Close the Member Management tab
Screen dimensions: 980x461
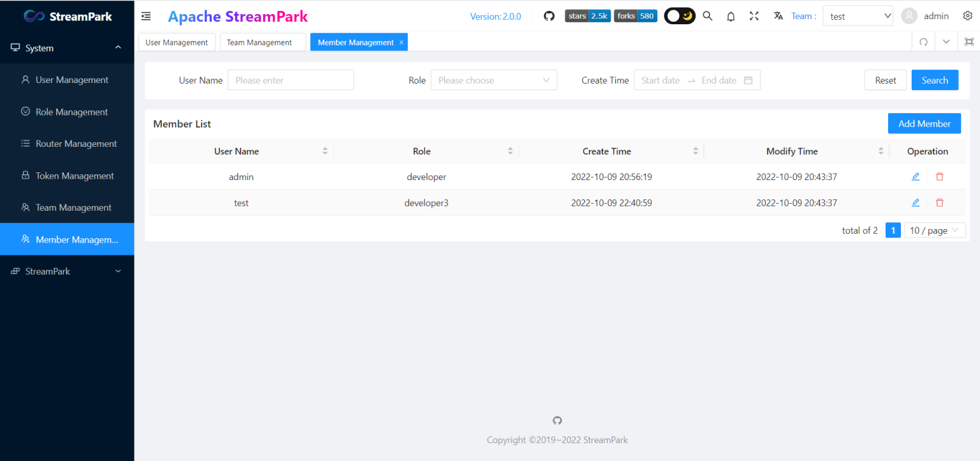401,42
